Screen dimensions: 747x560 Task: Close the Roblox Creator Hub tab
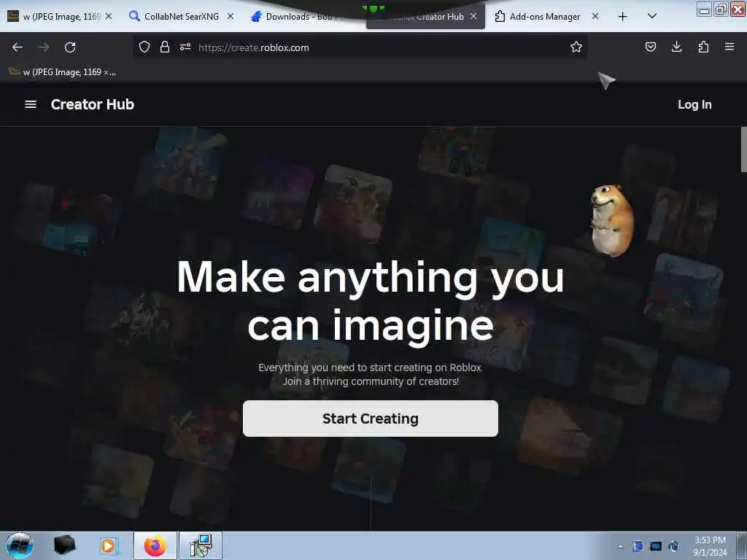pos(473,16)
